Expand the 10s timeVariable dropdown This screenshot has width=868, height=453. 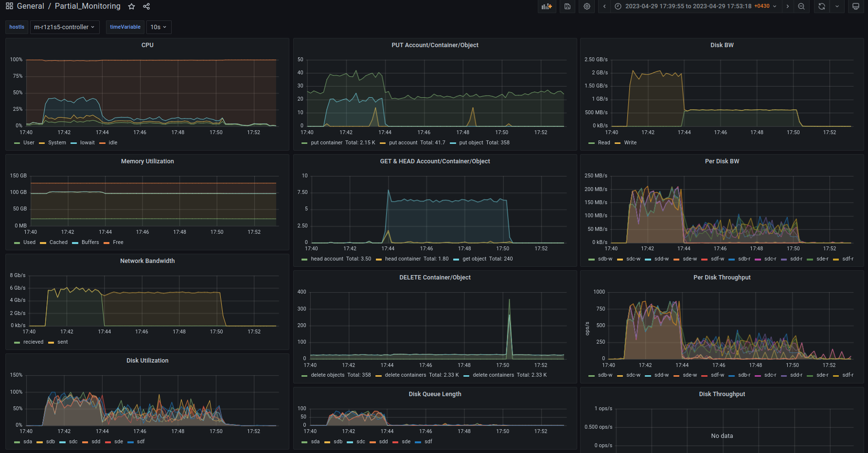[159, 27]
